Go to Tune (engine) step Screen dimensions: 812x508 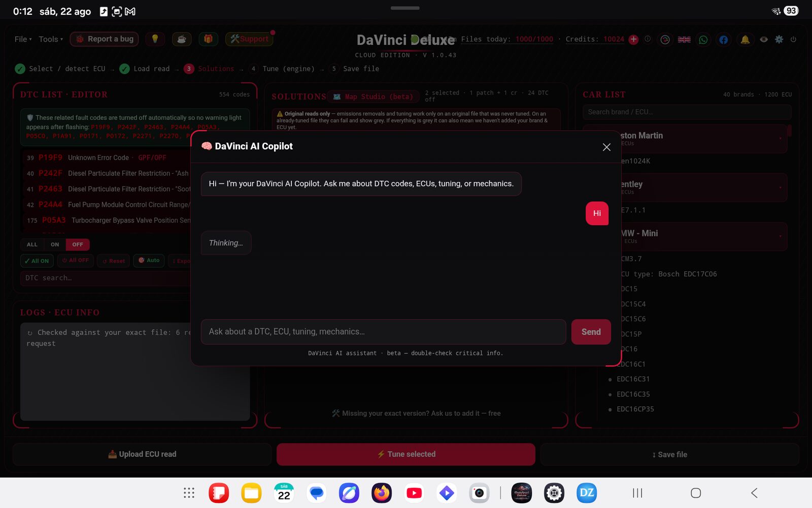click(282, 69)
